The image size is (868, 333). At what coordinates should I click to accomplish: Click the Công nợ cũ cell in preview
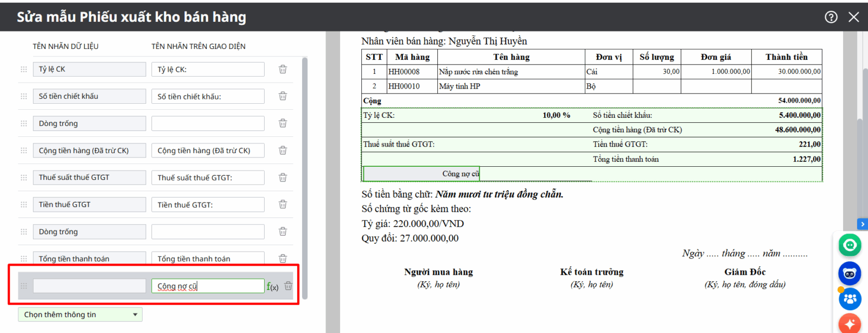tap(421, 174)
